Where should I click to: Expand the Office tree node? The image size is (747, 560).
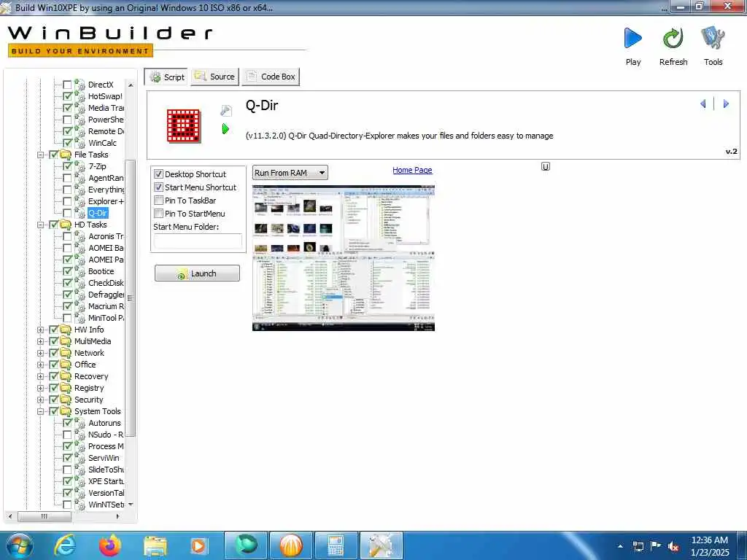[x=41, y=365]
